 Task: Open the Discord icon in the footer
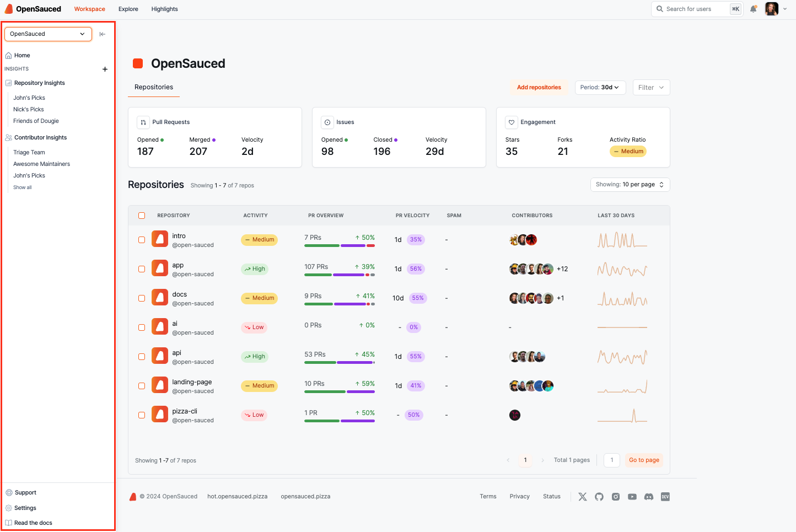pyautogui.click(x=649, y=497)
